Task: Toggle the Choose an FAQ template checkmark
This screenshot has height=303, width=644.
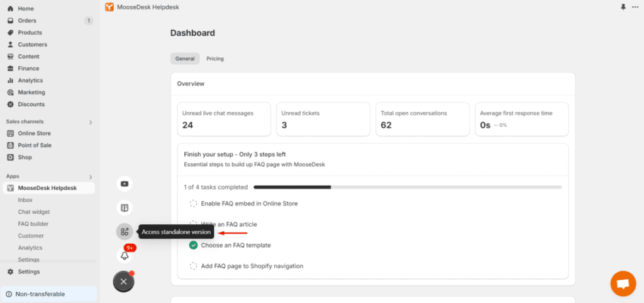Action: tap(193, 245)
